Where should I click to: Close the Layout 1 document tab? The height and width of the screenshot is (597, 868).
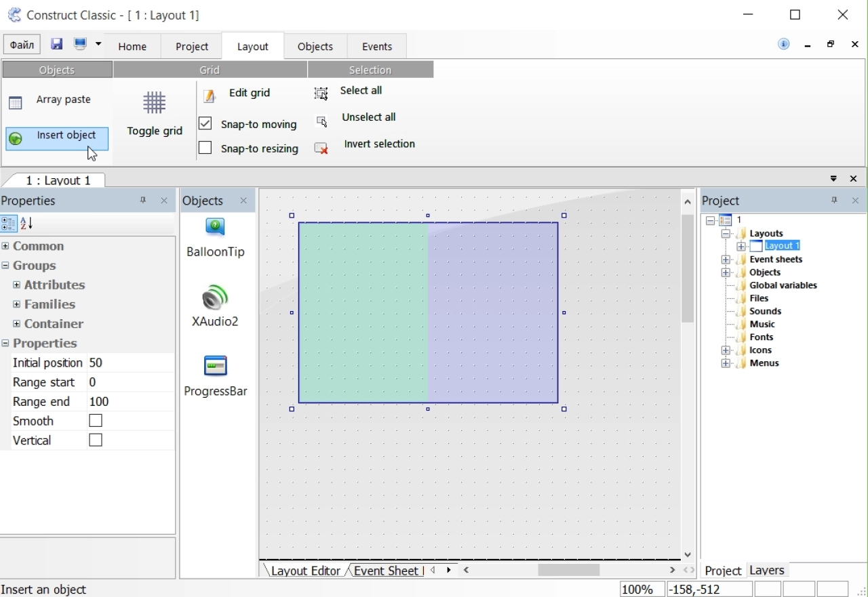pos(854,179)
